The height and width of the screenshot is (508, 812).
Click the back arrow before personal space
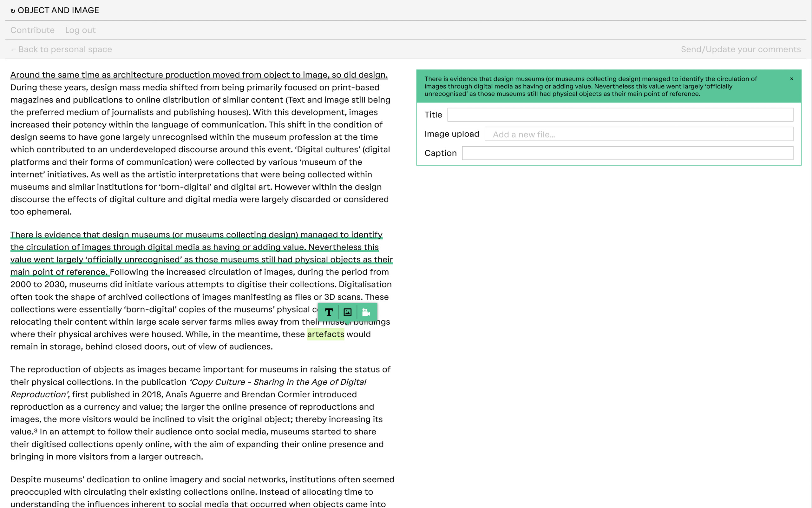coord(13,50)
